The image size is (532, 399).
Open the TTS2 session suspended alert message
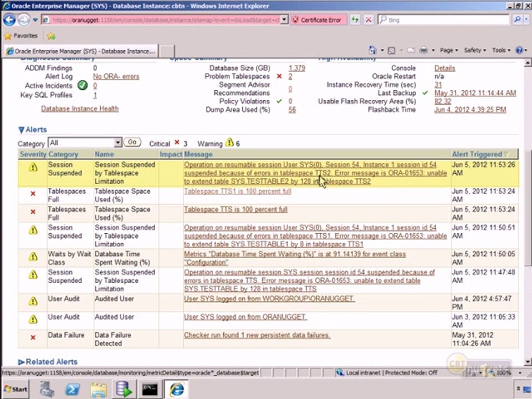315,173
